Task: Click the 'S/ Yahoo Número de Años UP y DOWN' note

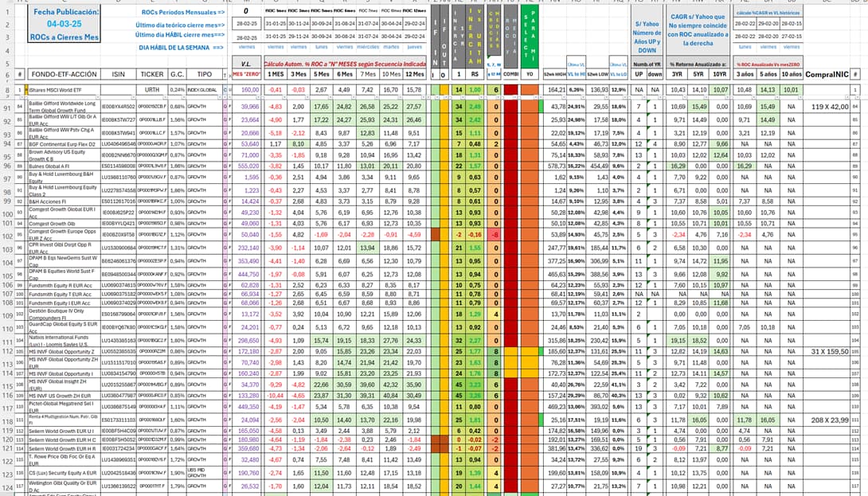Action: pyautogui.click(x=647, y=37)
